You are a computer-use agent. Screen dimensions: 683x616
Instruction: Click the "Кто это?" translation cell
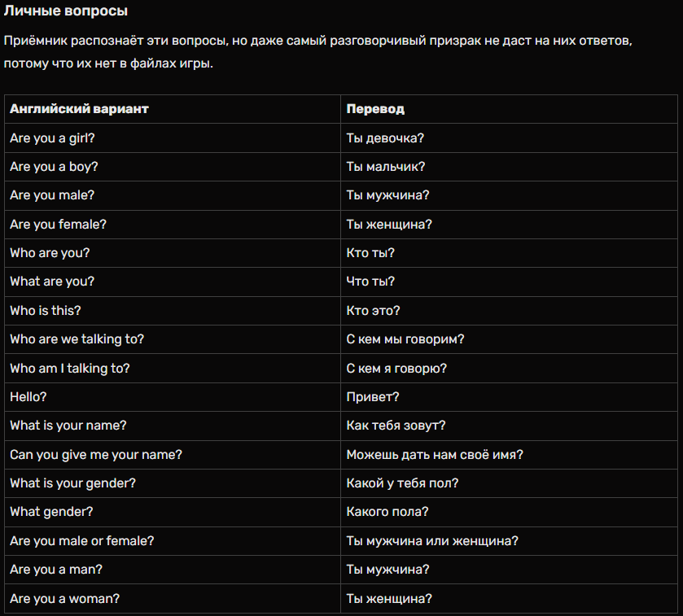pyautogui.click(x=373, y=311)
